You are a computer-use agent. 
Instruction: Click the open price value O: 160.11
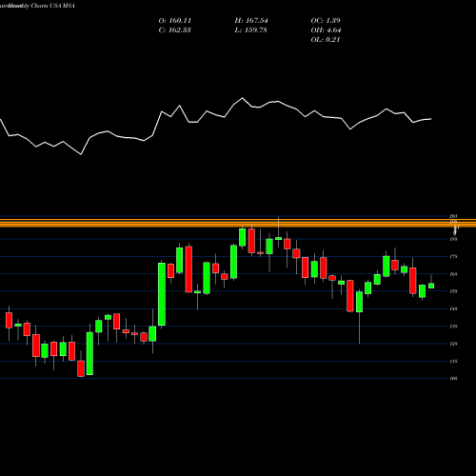175,21
